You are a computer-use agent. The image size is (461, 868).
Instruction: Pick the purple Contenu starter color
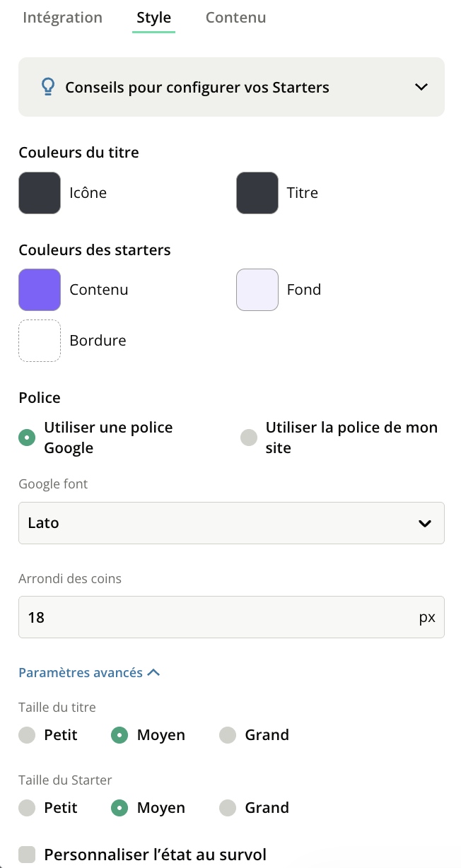[x=40, y=290]
